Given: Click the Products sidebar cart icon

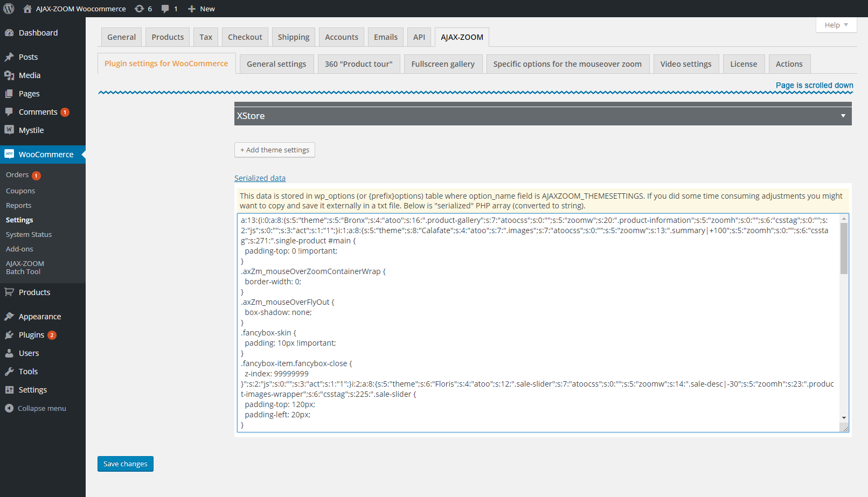Looking at the screenshot, I should tap(9, 292).
